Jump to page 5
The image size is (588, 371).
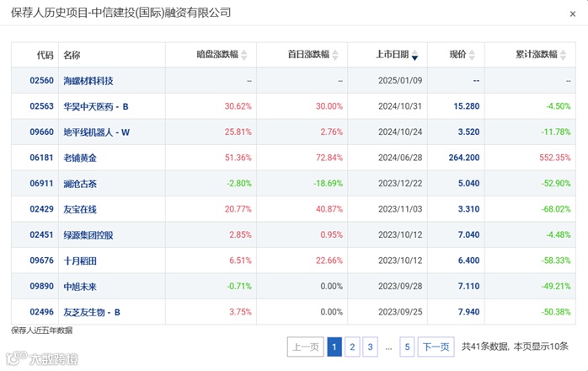click(x=407, y=347)
